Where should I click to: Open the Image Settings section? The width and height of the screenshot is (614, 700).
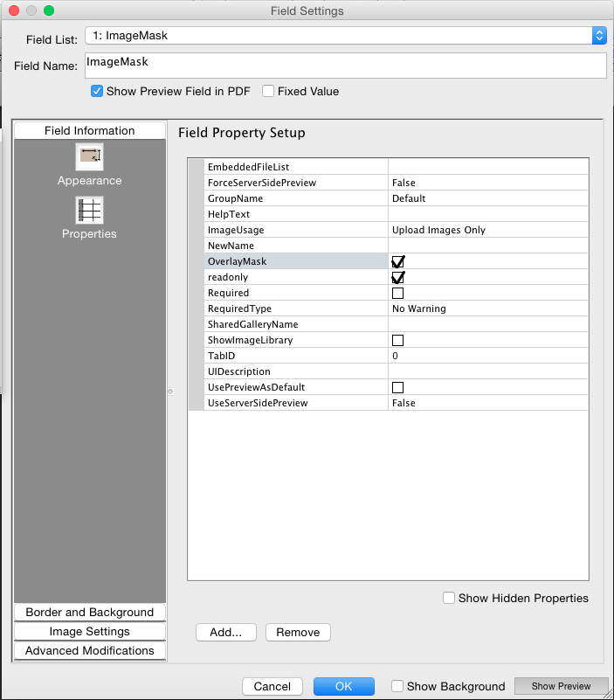point(90,632)
